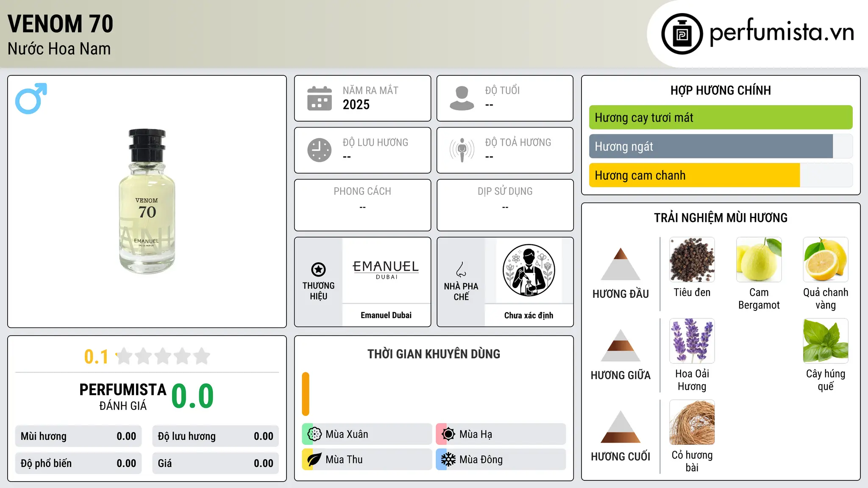Screen dimensions: 868x488
Task: Click the Chưa xác định perfumer label
Action: [x=529, y=315]
